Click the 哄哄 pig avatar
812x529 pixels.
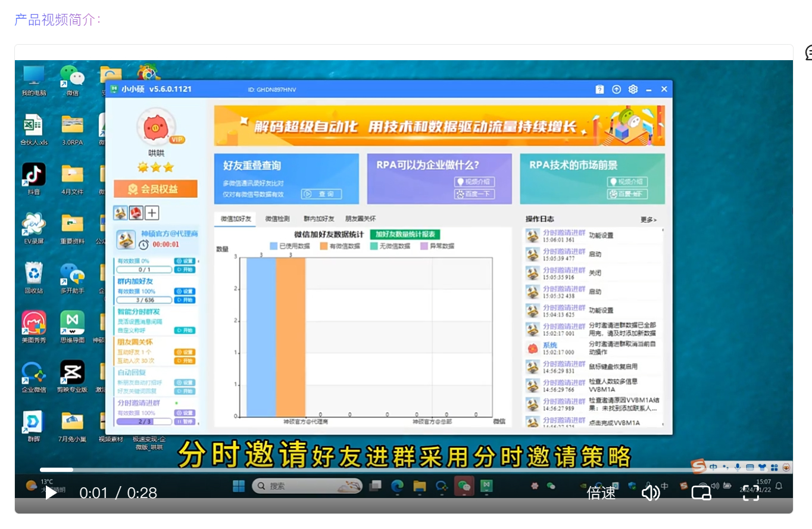(x=156, y=127)
